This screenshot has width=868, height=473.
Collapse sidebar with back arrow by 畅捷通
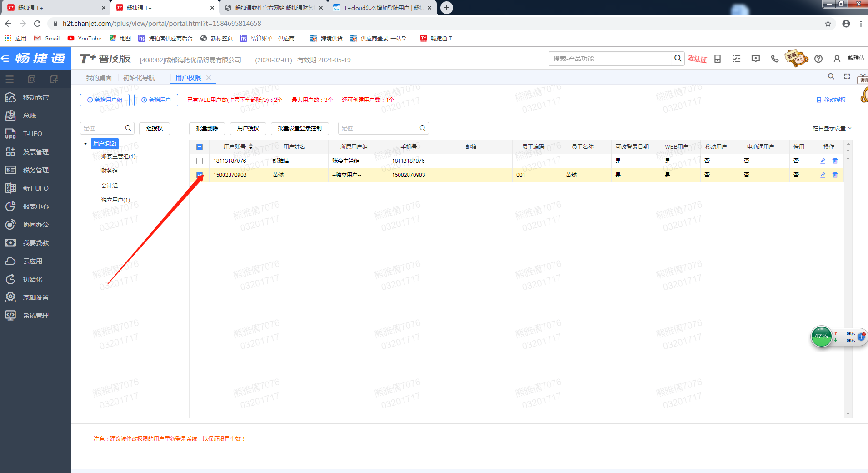coord(5,58)
